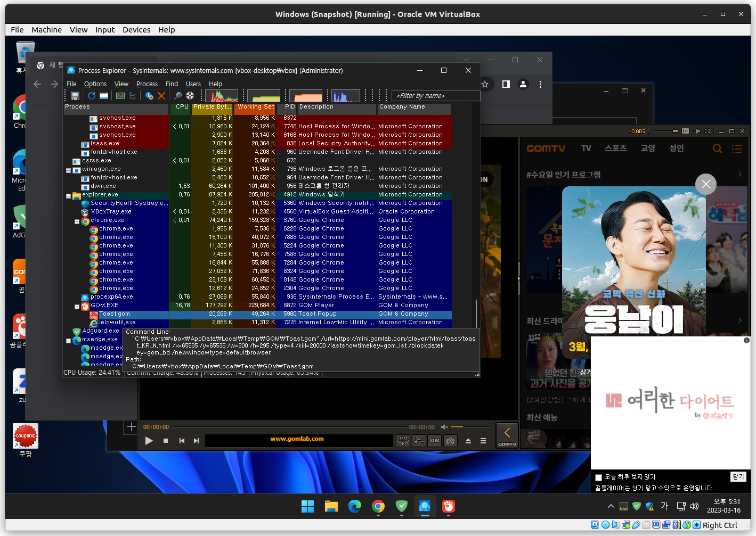Image resolution: width=756 pixels, height=536 pixels.
Task: Check the 오늘 하루 보지 않기 checkbox
Action: point(598,477)
